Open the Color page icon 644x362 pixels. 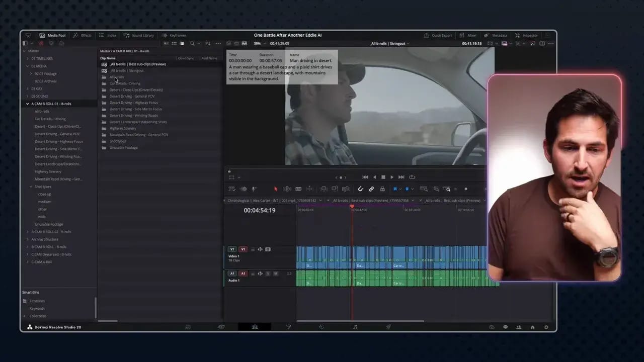click(321, 327)
